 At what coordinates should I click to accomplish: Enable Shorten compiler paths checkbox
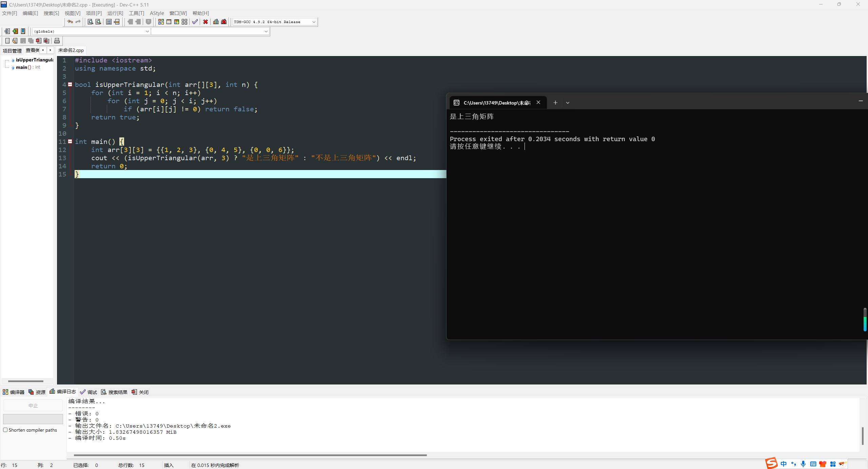coord(5,430)
